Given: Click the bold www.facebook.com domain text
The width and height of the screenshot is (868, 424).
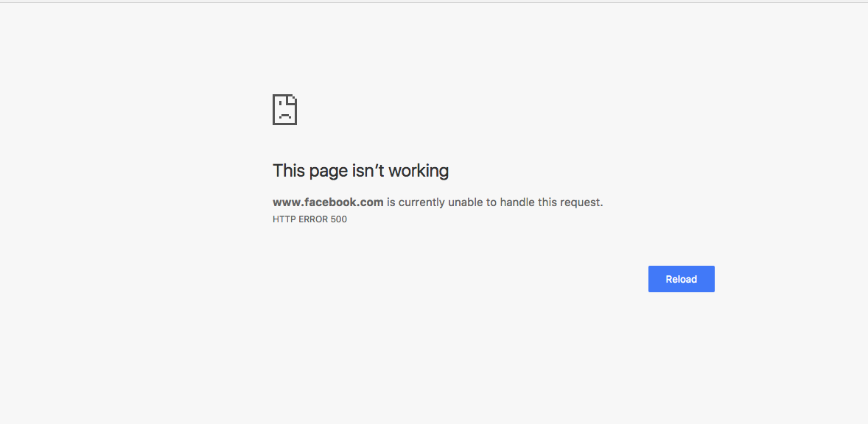Looking at the screenshot, I should pos(328,202).
